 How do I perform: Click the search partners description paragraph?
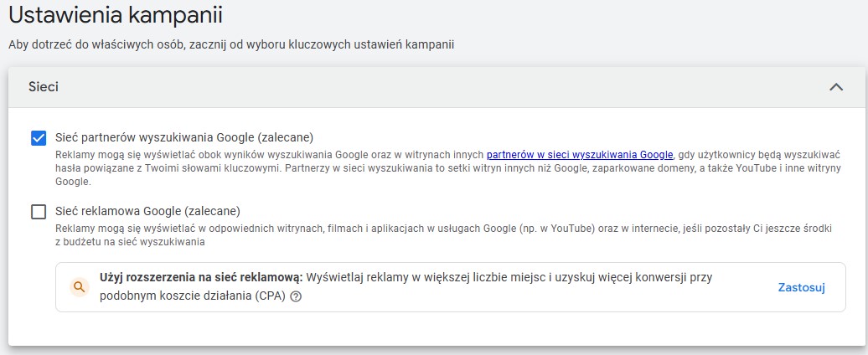[448, 167]
